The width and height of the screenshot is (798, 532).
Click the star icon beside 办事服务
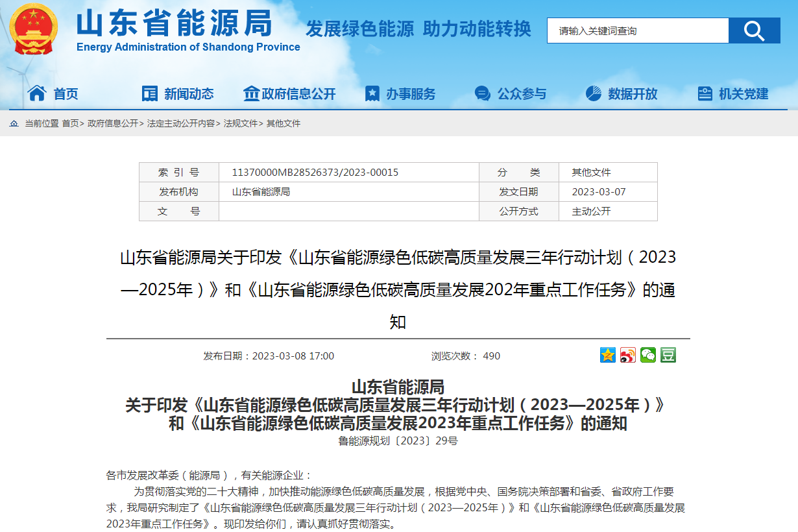click(x=372, y=93)
